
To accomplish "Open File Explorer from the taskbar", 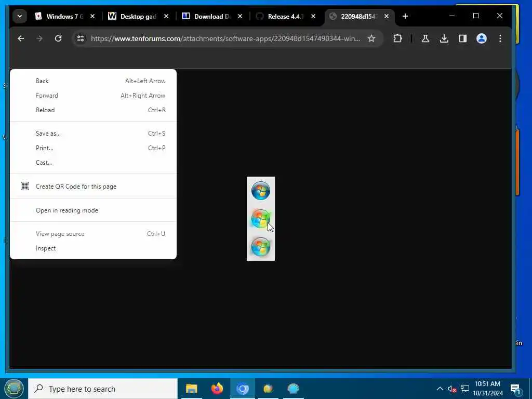I will (x=192, y=389).
